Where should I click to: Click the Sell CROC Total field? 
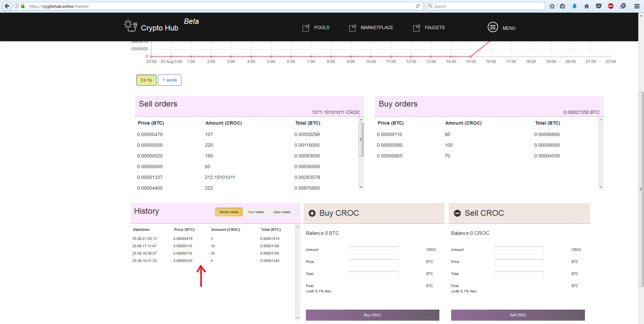pos(519,274)
